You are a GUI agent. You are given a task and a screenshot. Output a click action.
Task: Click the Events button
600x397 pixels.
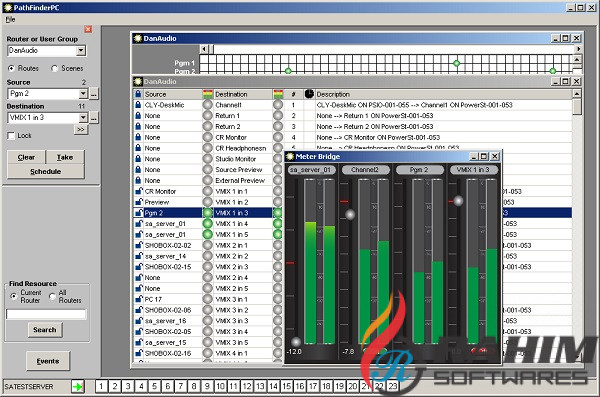48,361
